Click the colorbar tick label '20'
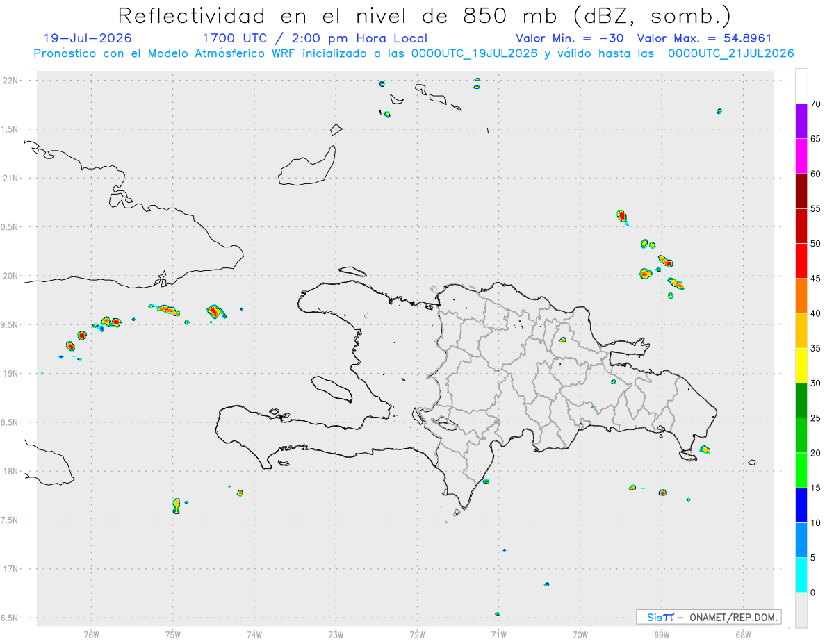This screenshot has height=644, width=834. pos(815,453)
